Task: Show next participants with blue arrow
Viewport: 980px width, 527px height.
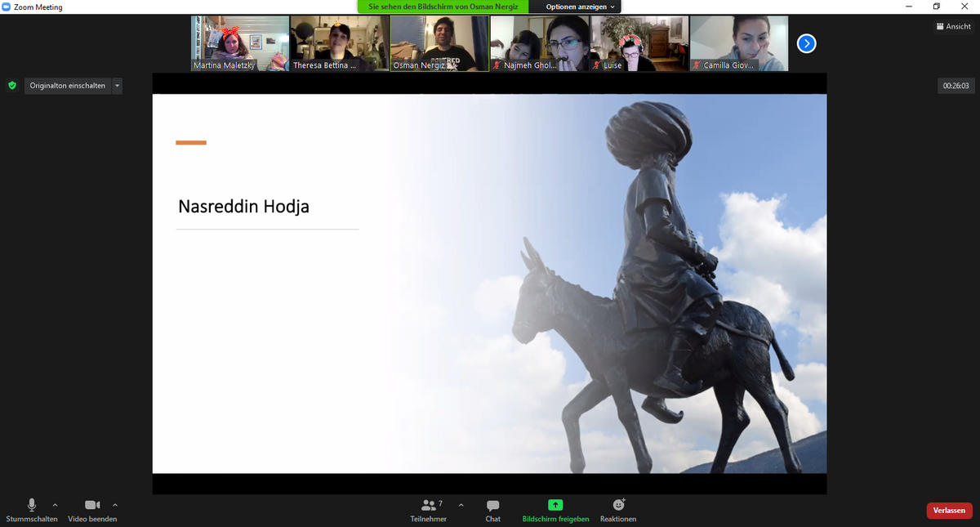Action: [x=806, y=43]
